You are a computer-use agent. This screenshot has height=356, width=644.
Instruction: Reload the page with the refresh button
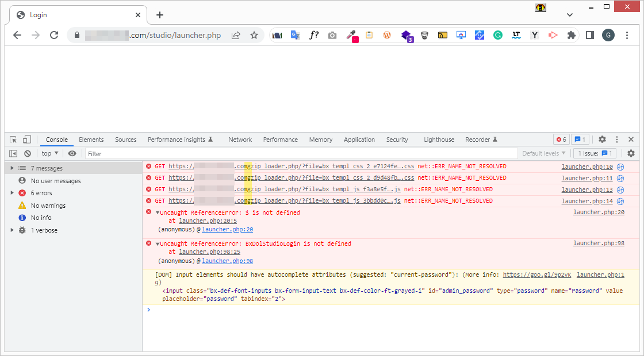pos(54,35)
